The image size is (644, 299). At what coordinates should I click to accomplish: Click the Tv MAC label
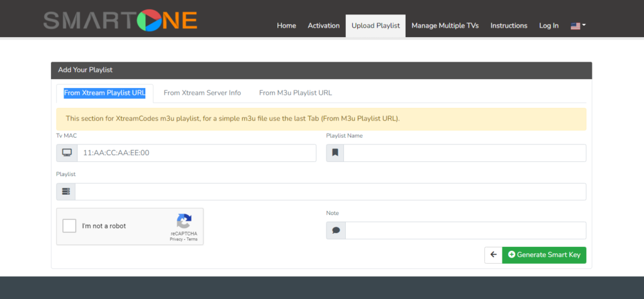point(67,135)
